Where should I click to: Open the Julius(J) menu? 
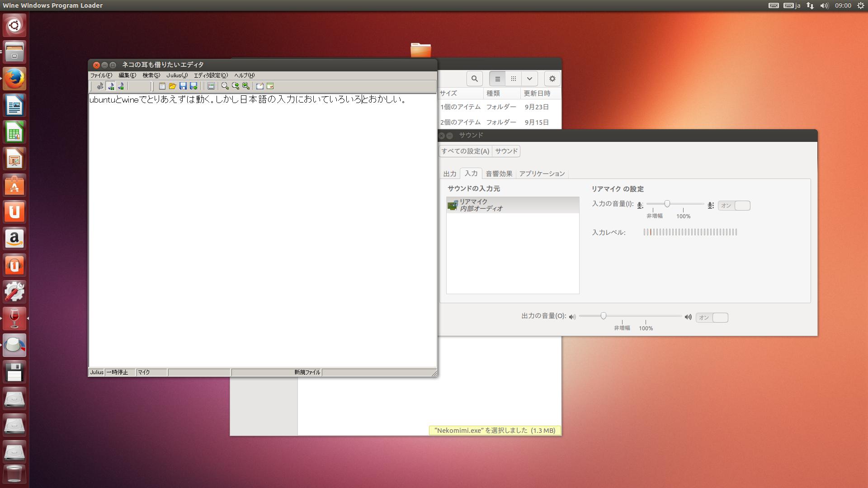pyautogui.click(x=177, y=75)
